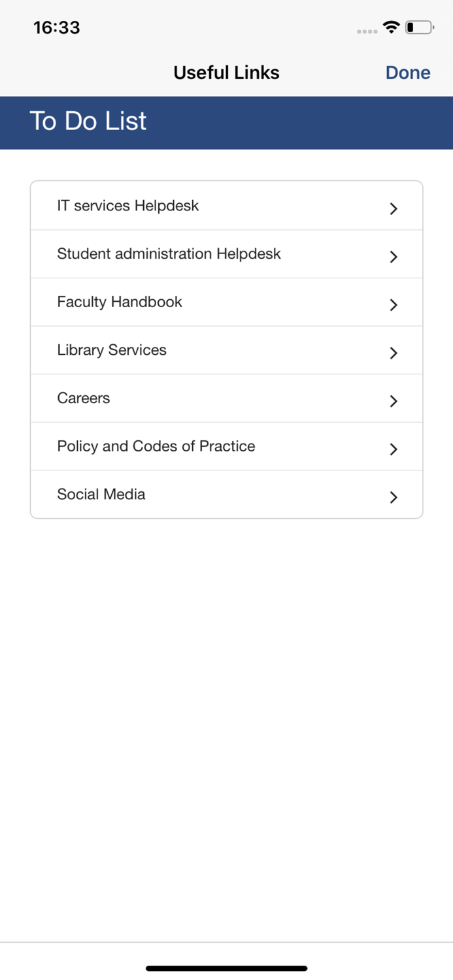Expand the Faculty Handbook chevron
453x980 pixels.
[x=394, y=305]
